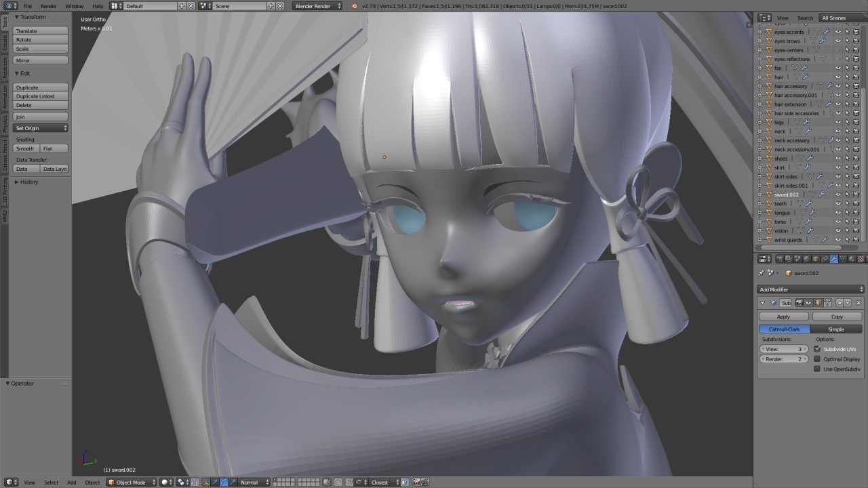Toggle the snap magnet icon
Screen dimensions: 868x488
(x=348, y=483)
